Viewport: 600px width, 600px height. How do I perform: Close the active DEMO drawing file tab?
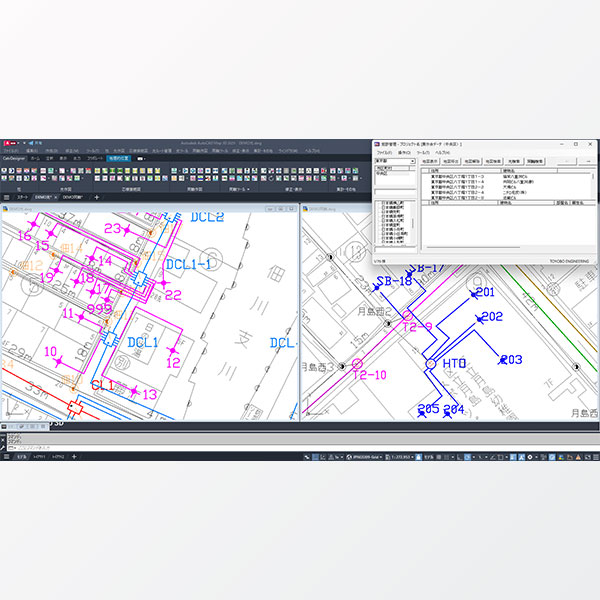point(55,197)
